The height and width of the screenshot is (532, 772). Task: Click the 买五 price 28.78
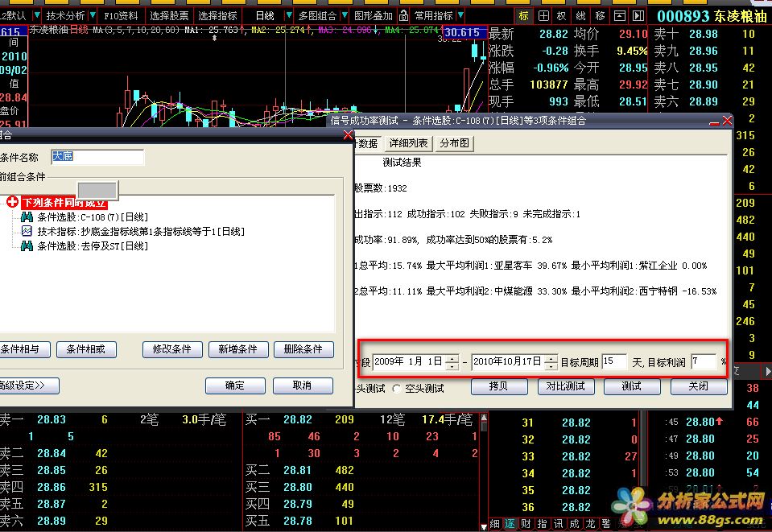[x=298, y=521]
